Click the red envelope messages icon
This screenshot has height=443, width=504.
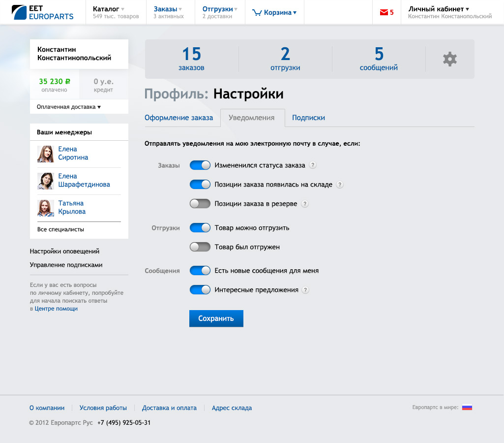tap(384, 13)
